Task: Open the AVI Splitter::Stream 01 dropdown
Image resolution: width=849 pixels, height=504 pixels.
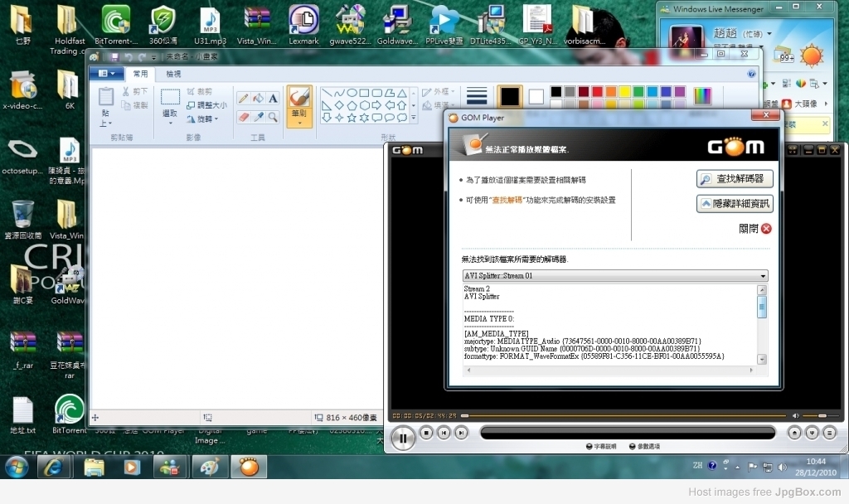Action: point(614,275)
